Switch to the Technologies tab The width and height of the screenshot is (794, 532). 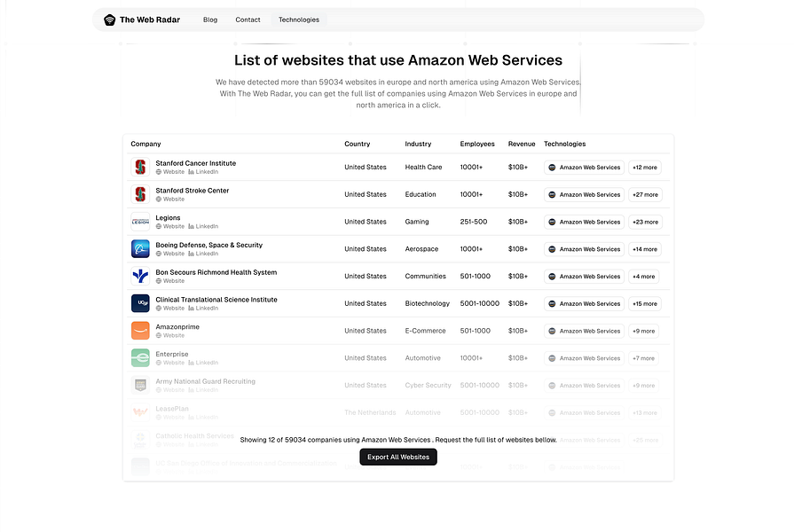pyautogui.click(x=298, y=19)
